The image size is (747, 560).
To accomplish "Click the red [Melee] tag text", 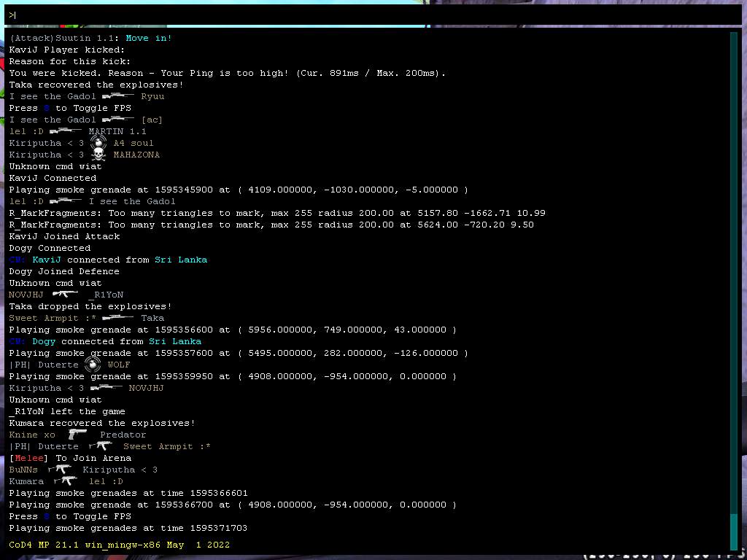I will pos(29,458).
